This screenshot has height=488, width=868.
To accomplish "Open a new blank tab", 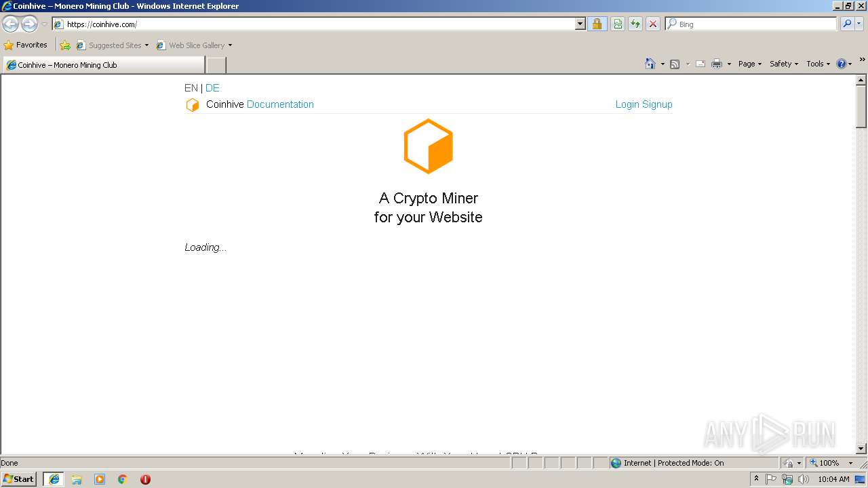I will coord(216,65).
